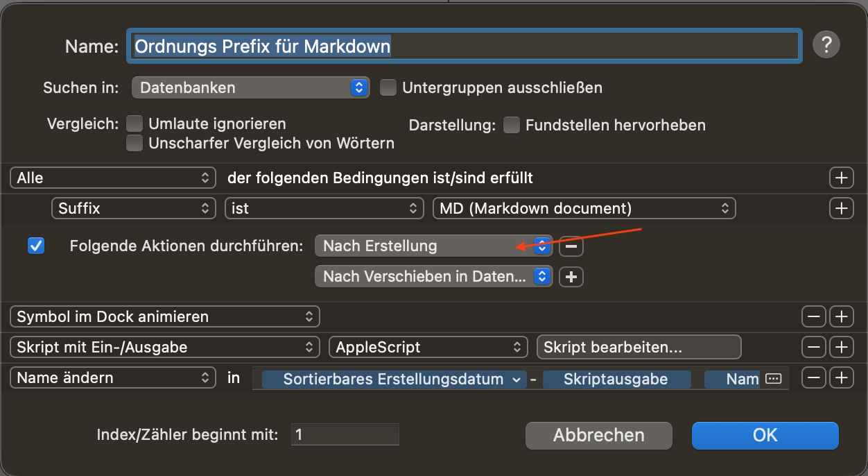The width and height of the screenshot is (868, 476).
Task: Open the Alle conditions match dropdown
Action: tap(113, 178)
